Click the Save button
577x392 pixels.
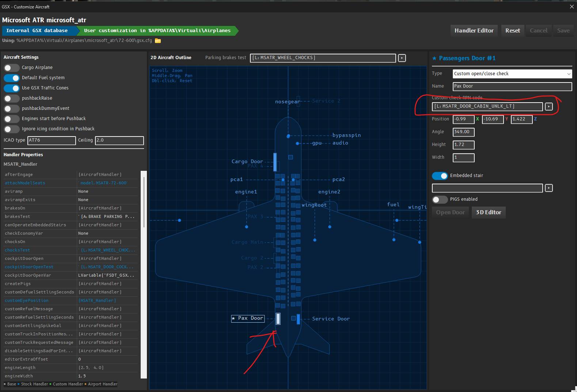click(563, 31)
